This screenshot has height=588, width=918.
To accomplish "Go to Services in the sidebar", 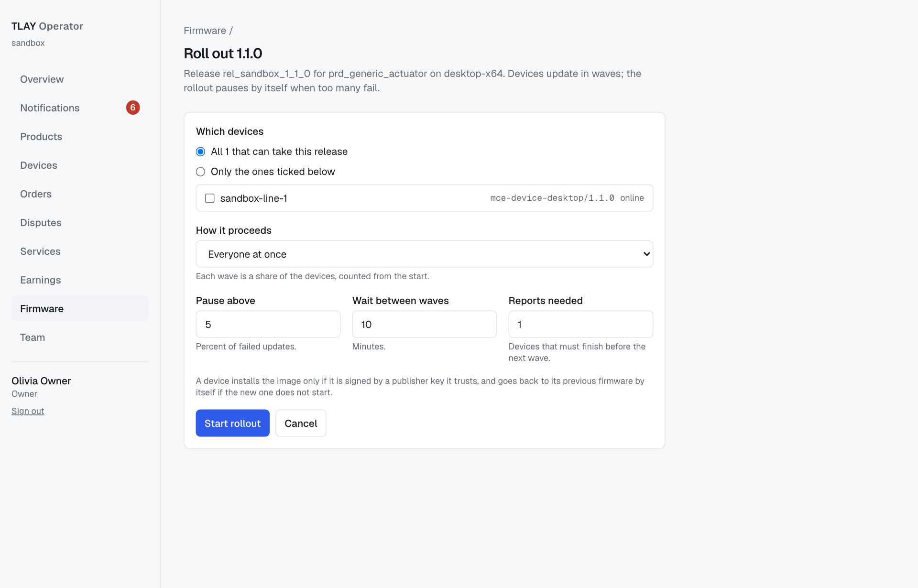I will point(80,251).
